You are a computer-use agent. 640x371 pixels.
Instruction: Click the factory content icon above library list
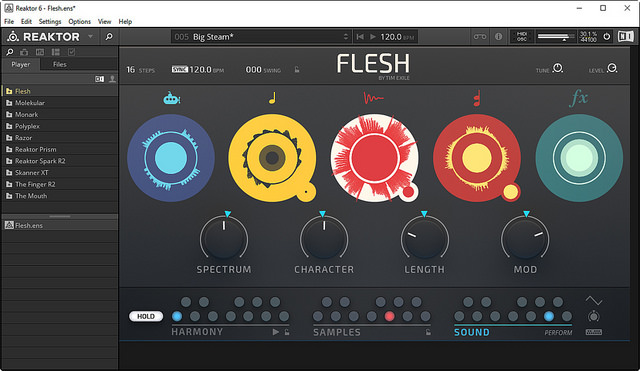tap(100, 79)
